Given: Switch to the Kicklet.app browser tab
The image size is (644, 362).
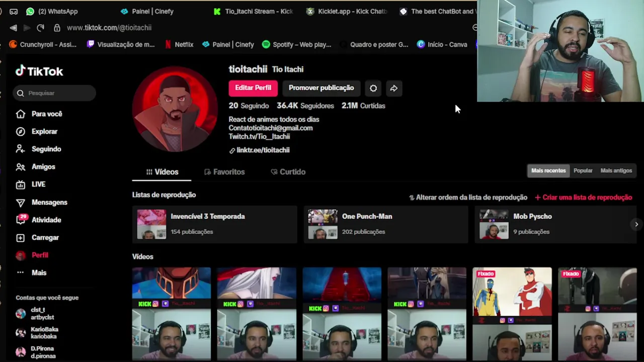Looking at the screenshot, I should (x=347, y=11).
